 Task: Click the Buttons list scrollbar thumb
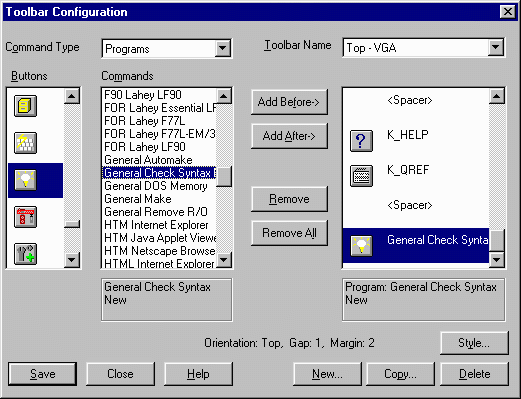pos(72,224)
